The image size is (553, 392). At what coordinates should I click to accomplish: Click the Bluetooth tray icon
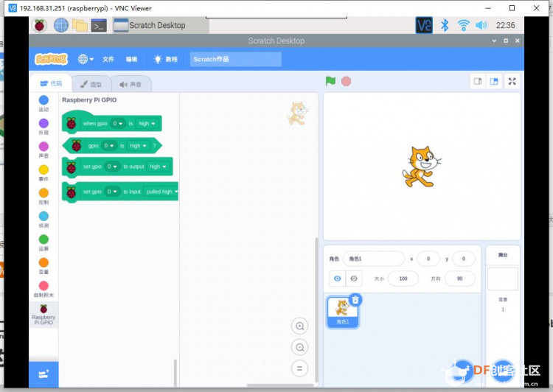(445, 25)
